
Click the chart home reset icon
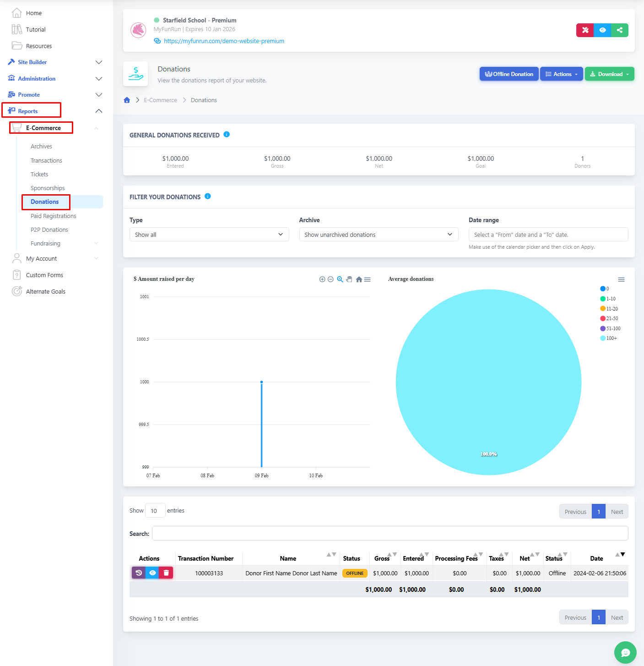coord(359,279)
